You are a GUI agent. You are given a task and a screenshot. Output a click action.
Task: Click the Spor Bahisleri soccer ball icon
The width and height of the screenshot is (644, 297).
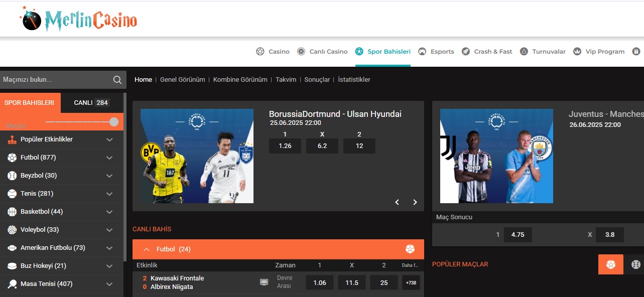pos(359,51)
